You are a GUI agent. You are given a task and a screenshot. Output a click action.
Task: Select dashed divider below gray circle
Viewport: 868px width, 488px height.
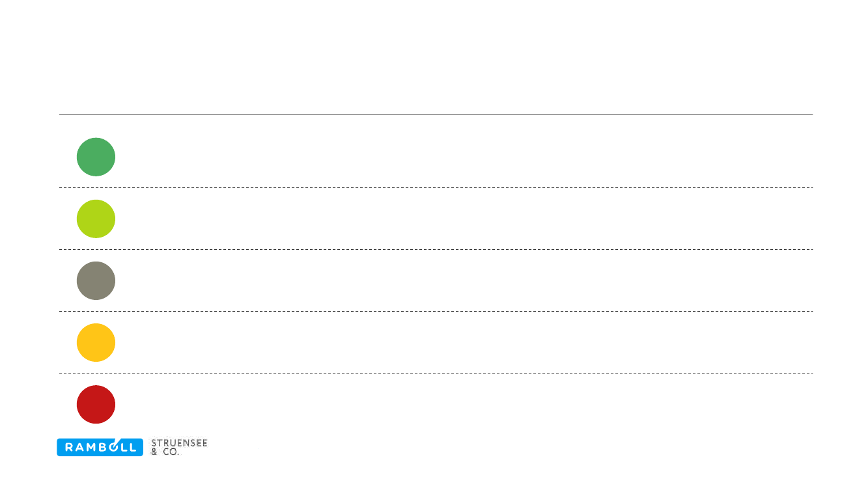[436, 311]
